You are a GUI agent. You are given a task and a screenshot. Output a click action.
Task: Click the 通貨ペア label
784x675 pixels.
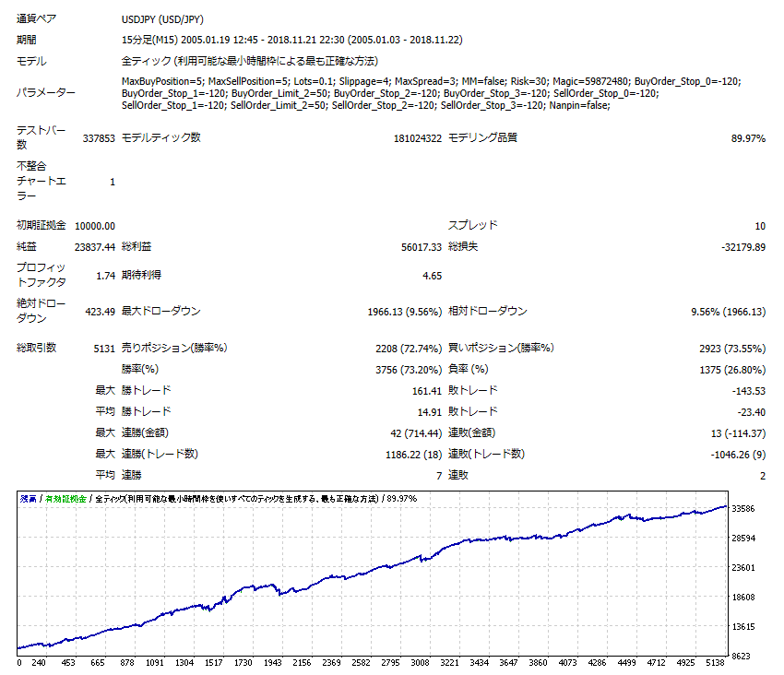[x=37, y=19]
